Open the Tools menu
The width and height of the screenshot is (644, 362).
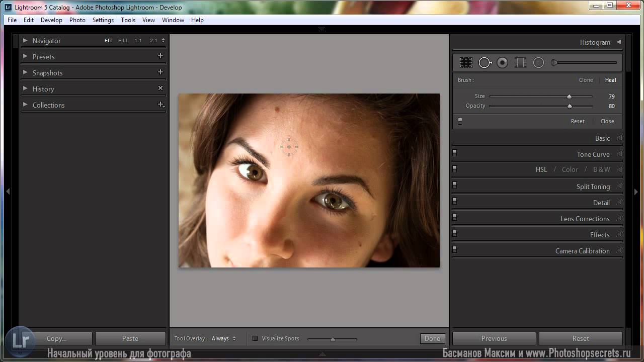[128, 20]
